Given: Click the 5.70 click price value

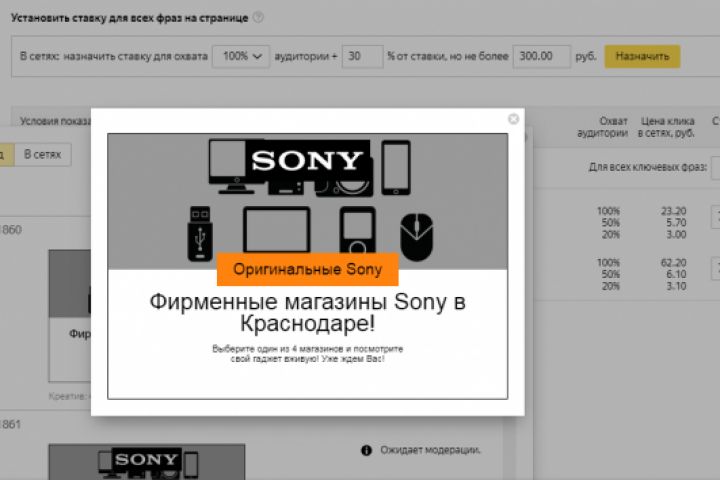Looking at the screenshot, I should (676, 223).
